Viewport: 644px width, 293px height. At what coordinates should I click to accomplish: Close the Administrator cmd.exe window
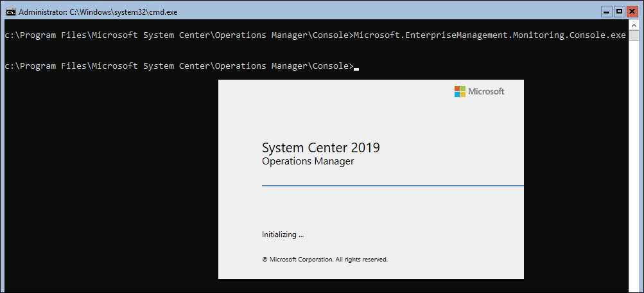632,12
